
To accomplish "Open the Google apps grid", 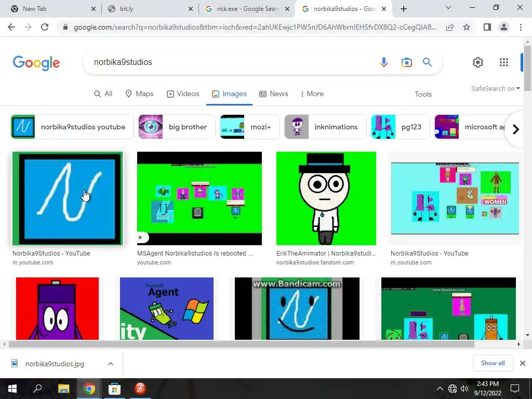I will coord(504,62).
